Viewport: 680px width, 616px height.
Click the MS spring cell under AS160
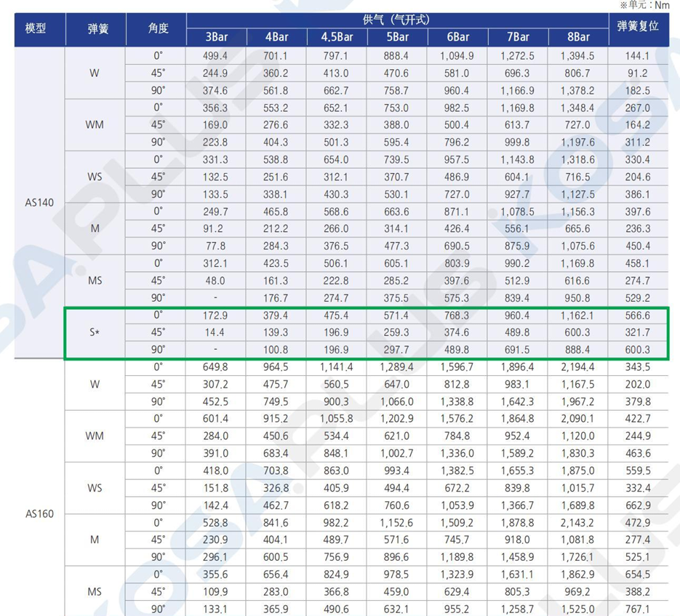click(95, 592)
